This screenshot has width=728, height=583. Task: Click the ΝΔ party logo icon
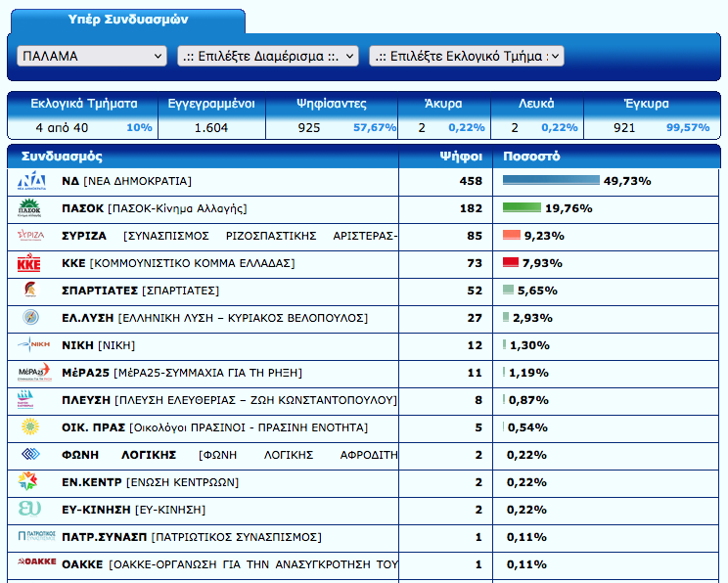coord(32,181)
